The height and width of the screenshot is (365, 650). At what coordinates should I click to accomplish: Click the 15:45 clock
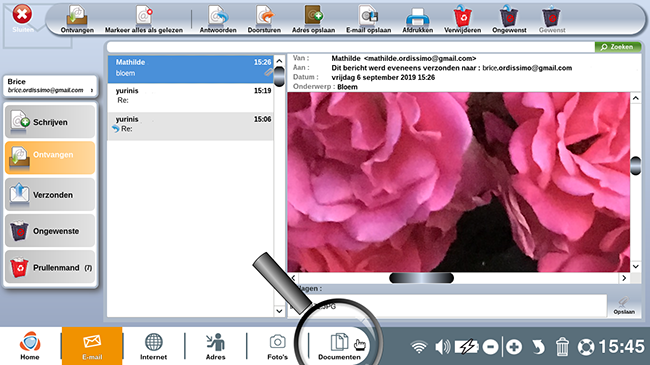pyautogui.click(x=622, y=346)
